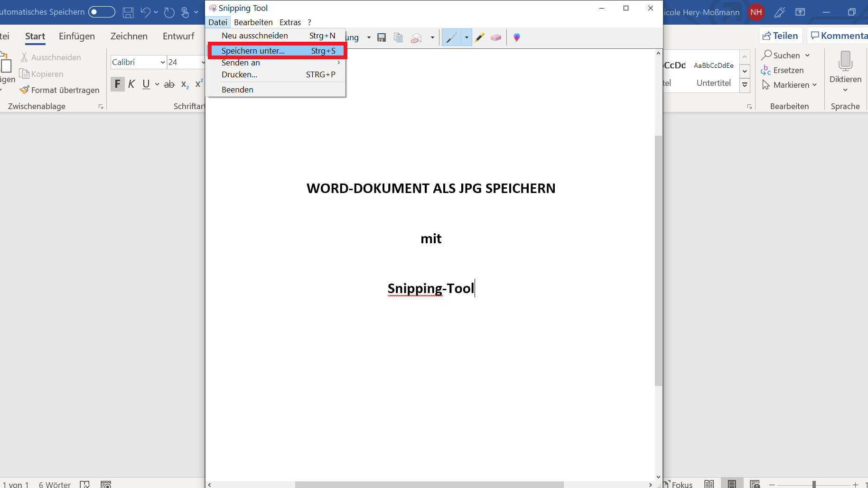Click spell check icon in status bar
Image resolution: width=868 pixels, height=488 pixels.
[85, 484]
